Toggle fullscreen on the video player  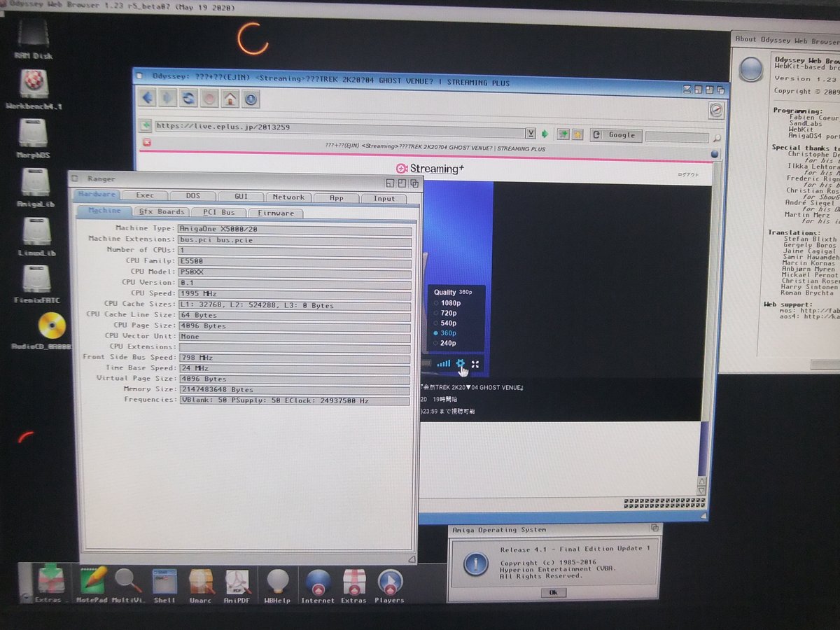click(475, 364)
